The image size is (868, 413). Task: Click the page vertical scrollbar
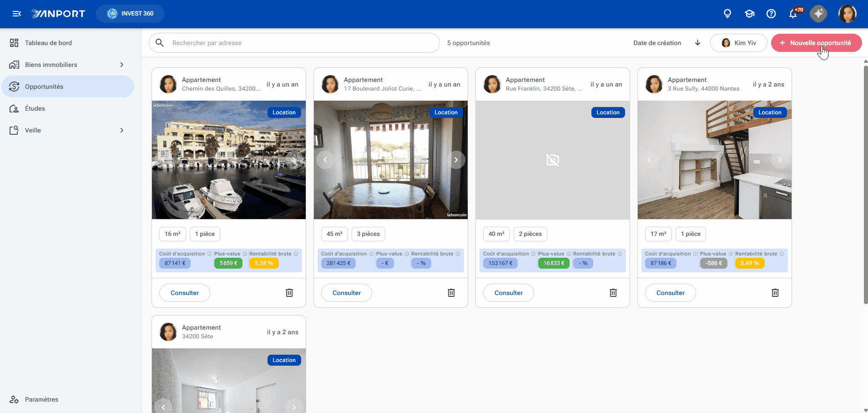click(x=865, y=184)
